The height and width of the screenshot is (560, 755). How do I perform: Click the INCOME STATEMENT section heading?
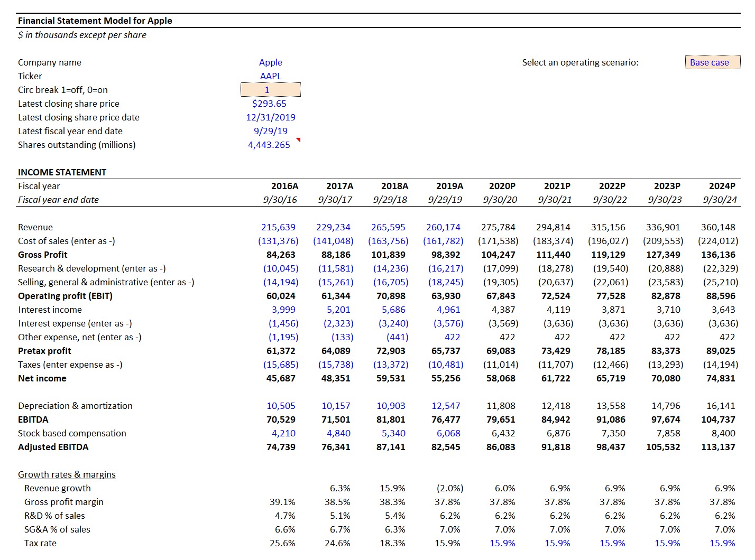[62, 172]
